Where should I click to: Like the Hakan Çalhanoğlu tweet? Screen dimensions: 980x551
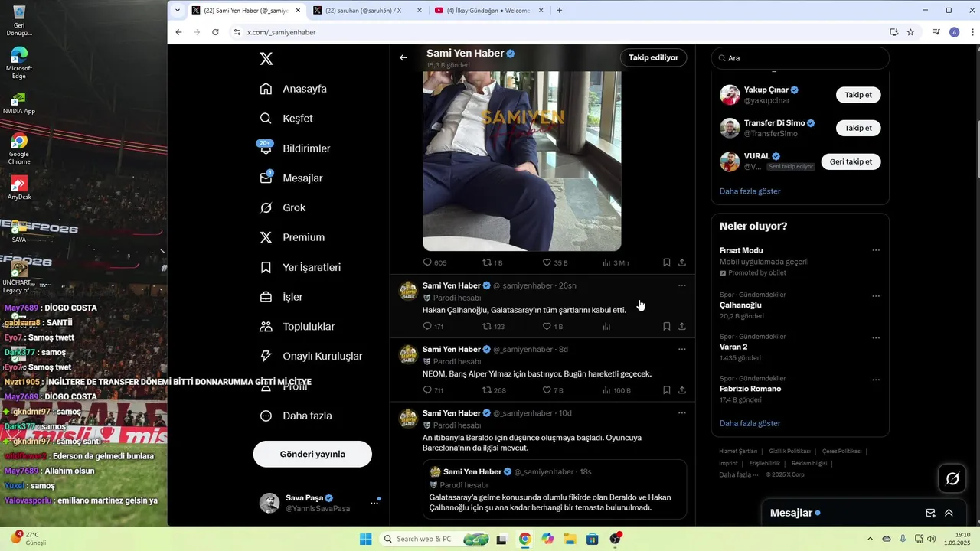(553, 326)
